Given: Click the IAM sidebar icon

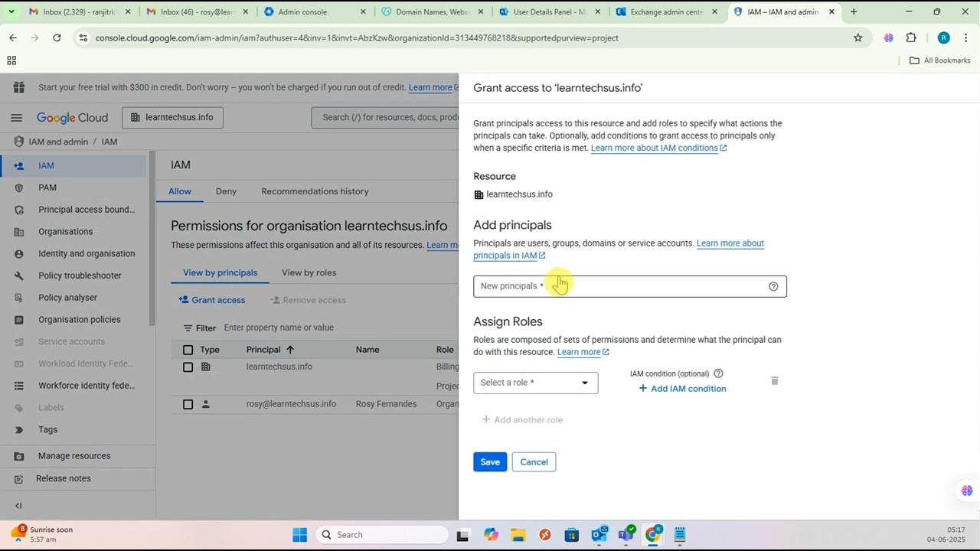Looking at the screenshot, I should tap(20, 165).
